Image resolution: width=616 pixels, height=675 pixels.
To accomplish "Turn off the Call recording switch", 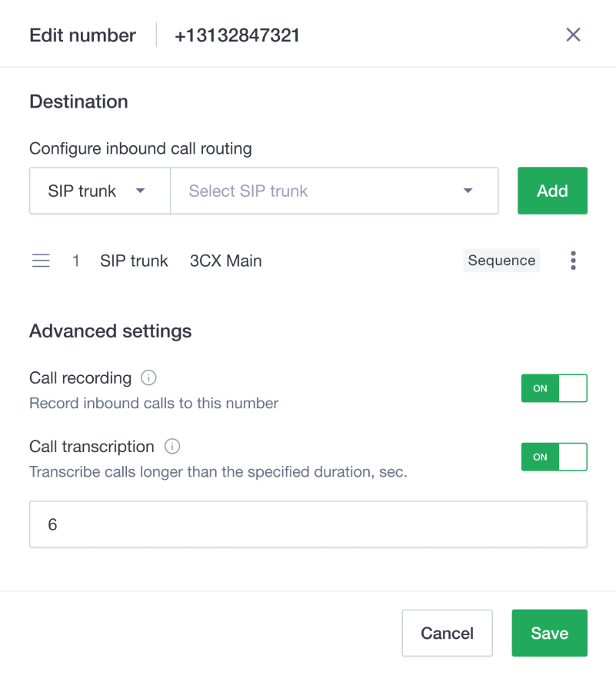I will coord(554,388).
